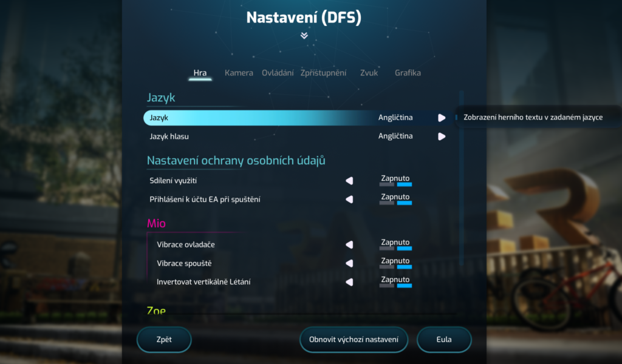Click the Angličtina value for Jazyk
Viewport: 622px width, 364px height.
[395, 118]
